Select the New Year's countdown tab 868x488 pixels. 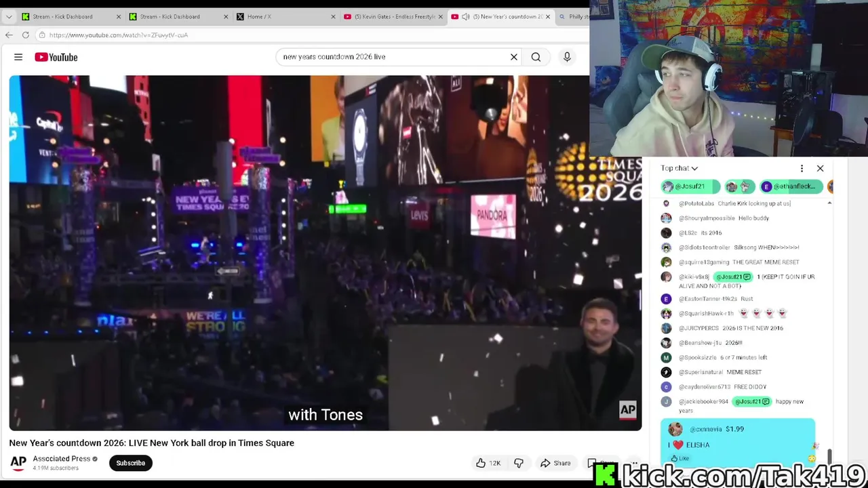[x=502, y=16]
